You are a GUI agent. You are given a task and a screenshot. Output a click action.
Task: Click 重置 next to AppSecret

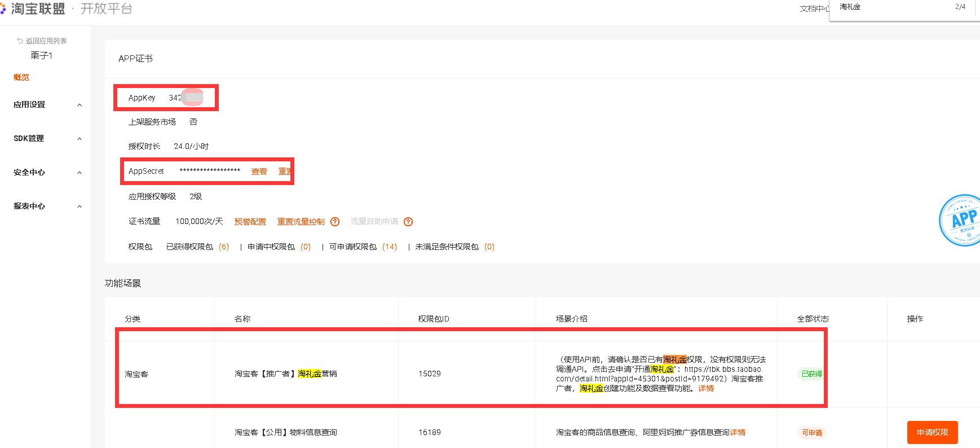pyautogui.click(x=285, y=172)
